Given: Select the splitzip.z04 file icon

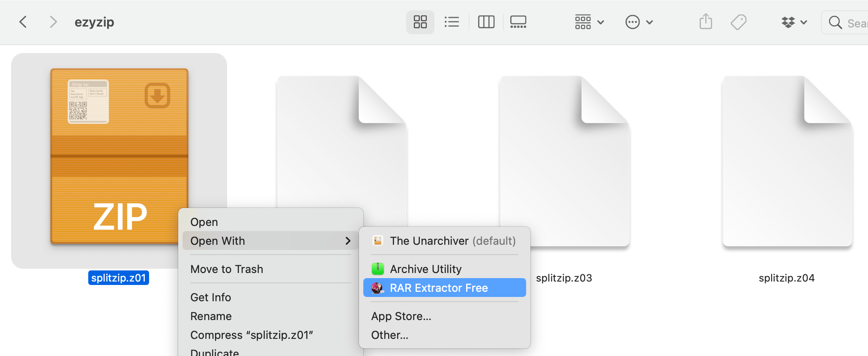Looking at the screenshot, I should (787, 161).
